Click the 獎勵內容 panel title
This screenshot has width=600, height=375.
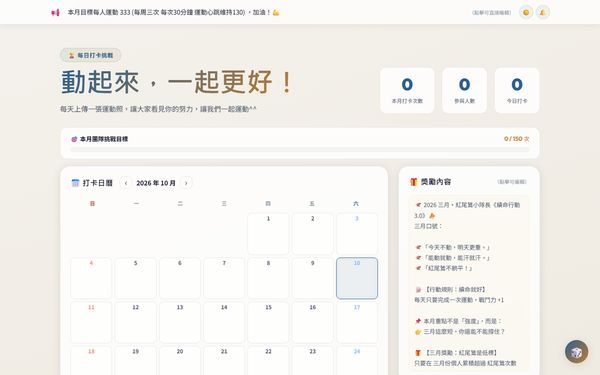tap(436, 182)
